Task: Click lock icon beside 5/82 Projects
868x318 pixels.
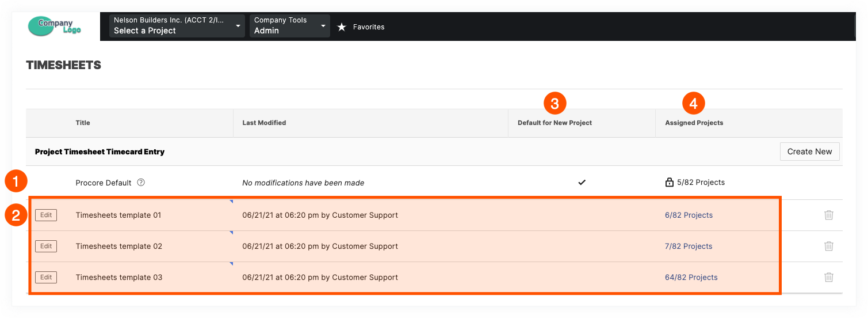Action: (669, 183)
